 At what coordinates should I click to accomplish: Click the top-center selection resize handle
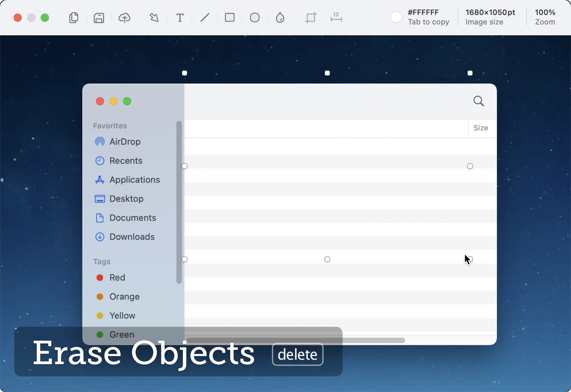tap(327, 73)
